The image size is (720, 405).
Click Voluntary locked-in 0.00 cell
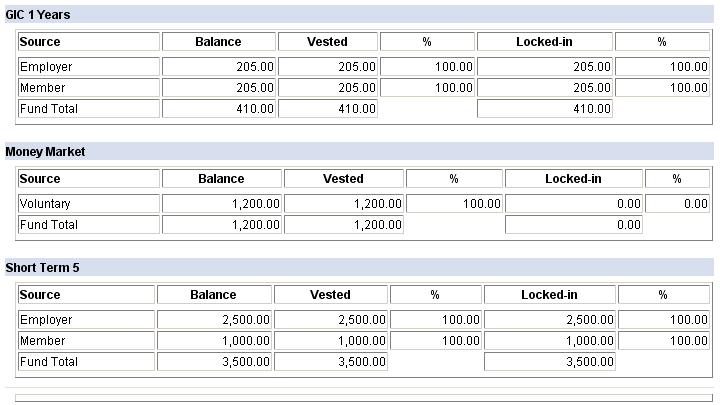pos(574,203)
